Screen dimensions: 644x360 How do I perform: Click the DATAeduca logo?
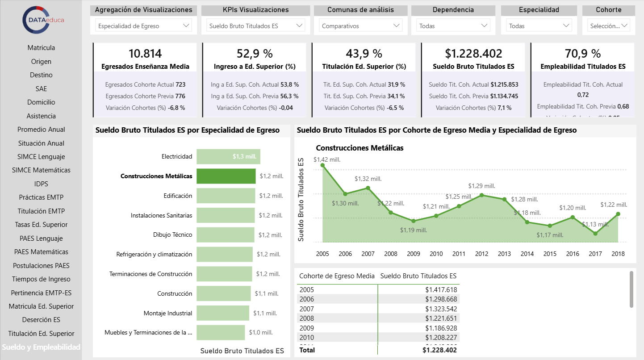(41, 20)
